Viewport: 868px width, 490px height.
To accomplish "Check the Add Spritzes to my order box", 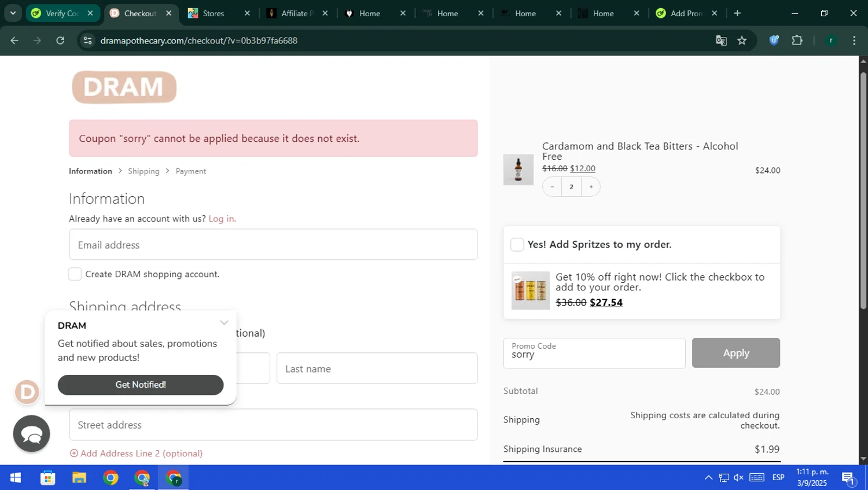I will point(517,245).
